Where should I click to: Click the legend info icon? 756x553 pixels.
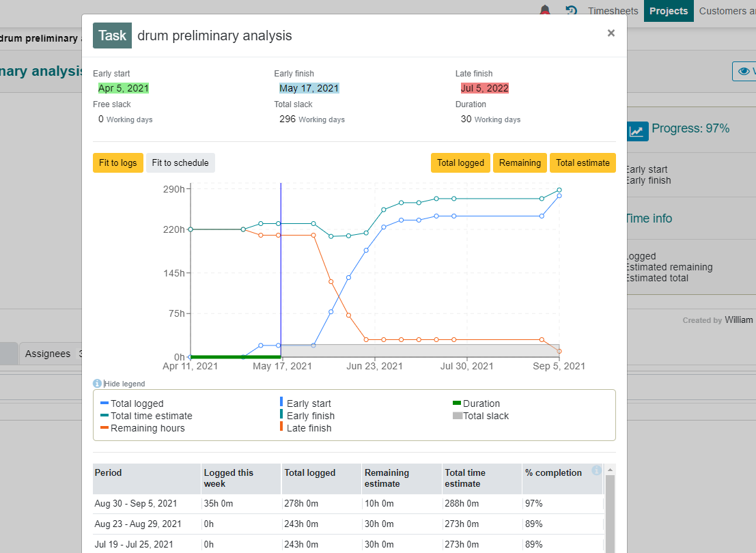pos(97,383)
